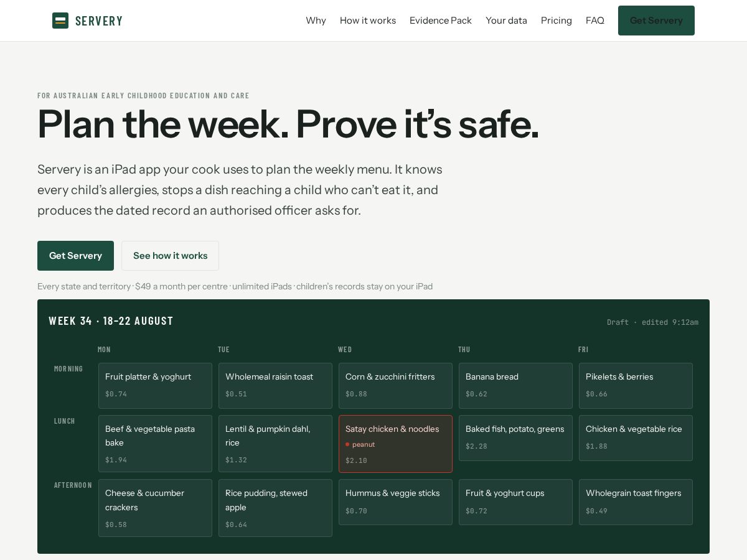Viewport: 747px width, 560px height.
Task: Click the Banana bread card
Action: pos(515,386)
